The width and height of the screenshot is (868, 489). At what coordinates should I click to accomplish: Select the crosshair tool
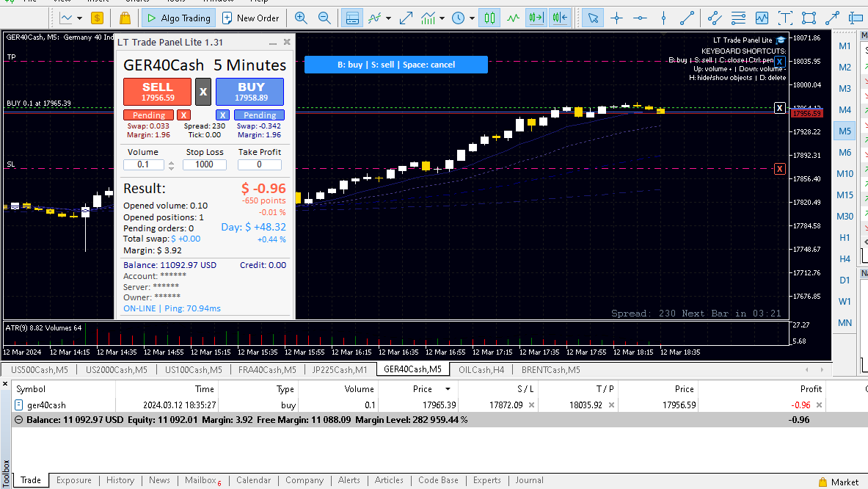(x=616, y=18)
